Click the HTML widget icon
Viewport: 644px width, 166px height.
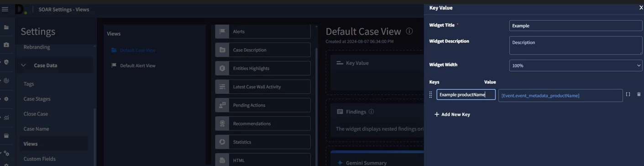tap(222, 160)
